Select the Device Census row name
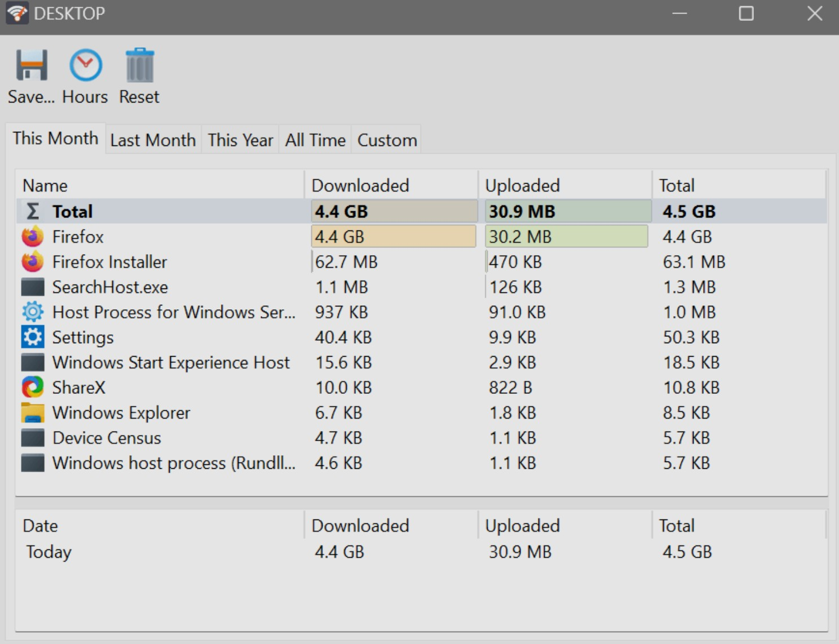The image size is (839, 644). 107,438
